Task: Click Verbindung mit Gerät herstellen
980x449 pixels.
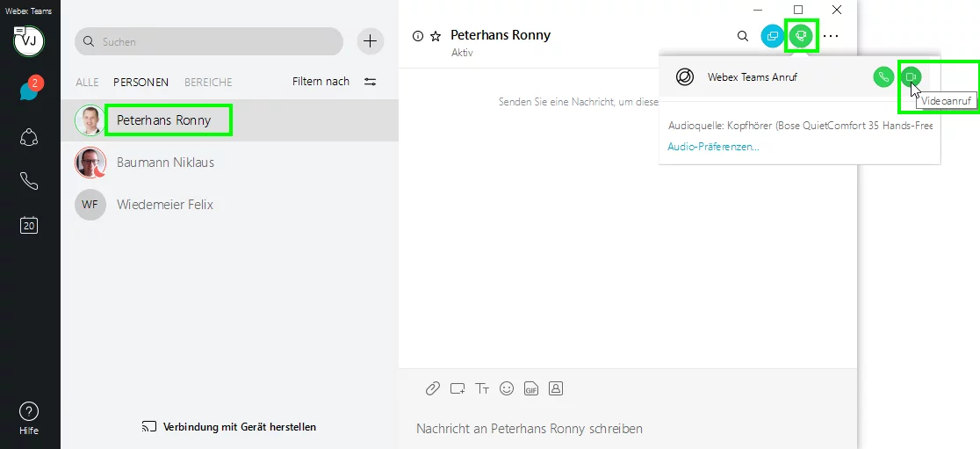Action: [229, 427]
